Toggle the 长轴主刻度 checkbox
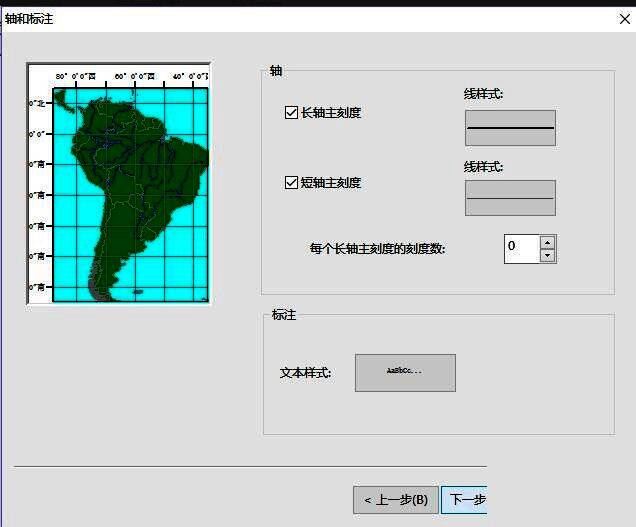The width and height of the screenshot is (636, 527). click(292, 113)
